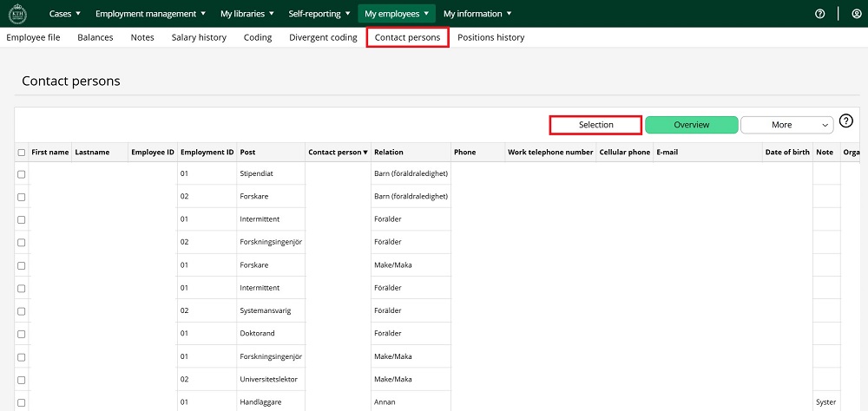Screen dimensions: 868x411
Task: Open the Divergent coding tab
Action: tap(323, 38)
